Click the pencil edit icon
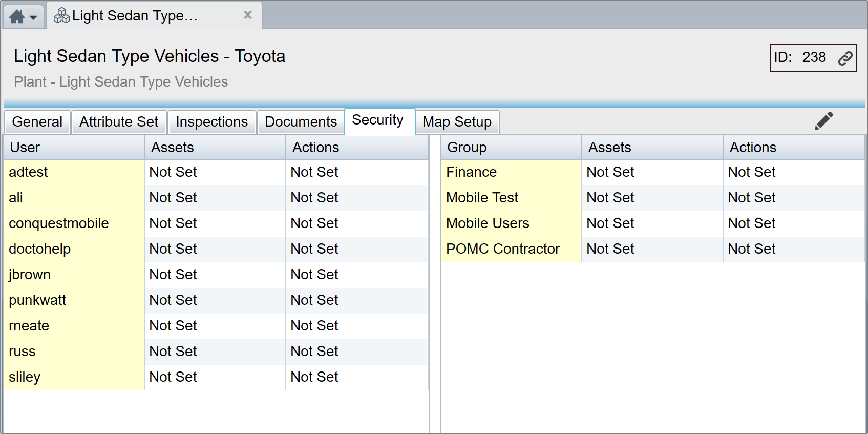This screenshot has width=868, height=434. (824, 121)
